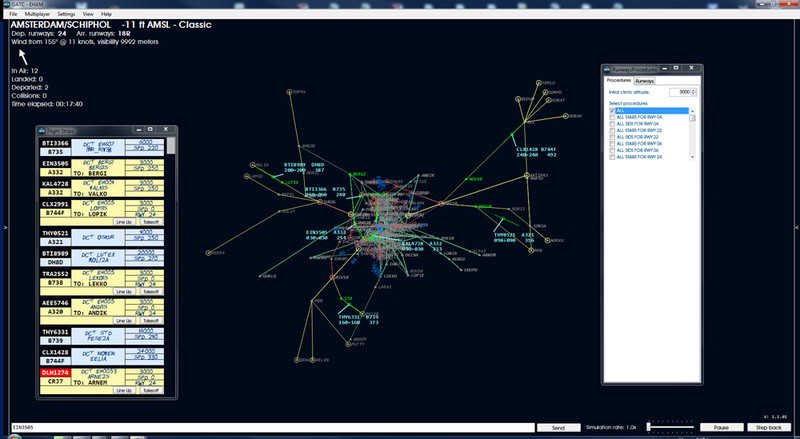The height and width of the screenshot is (439, 800).
Task: Click right edge panel collapse arrow
Action: [796, 227]
